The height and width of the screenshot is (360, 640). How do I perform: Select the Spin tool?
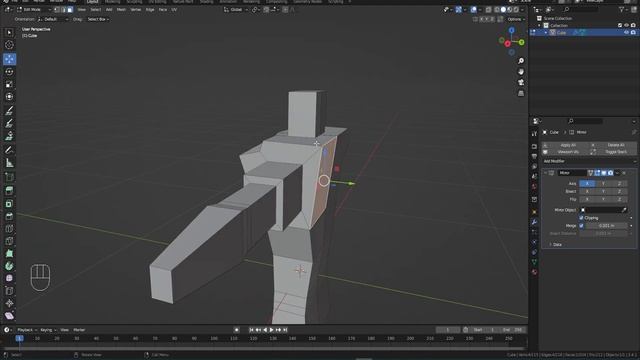[x=9, y=266]
